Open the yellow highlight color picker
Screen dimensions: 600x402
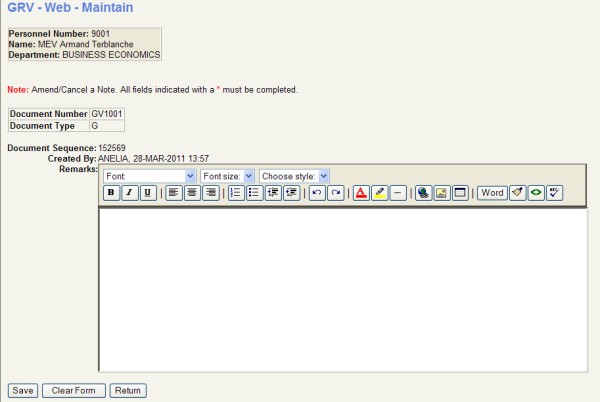click(379, 193)
